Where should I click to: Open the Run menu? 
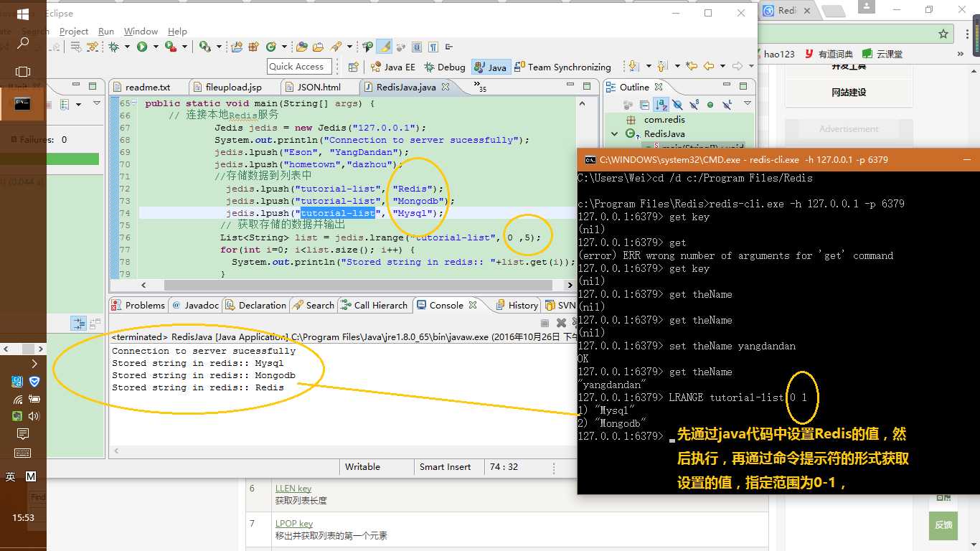[106, 31]
